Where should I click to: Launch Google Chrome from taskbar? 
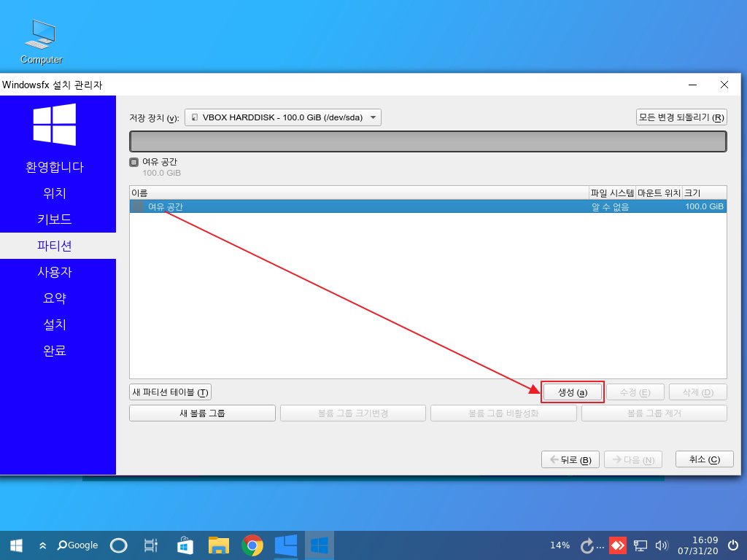pos(252,545)
